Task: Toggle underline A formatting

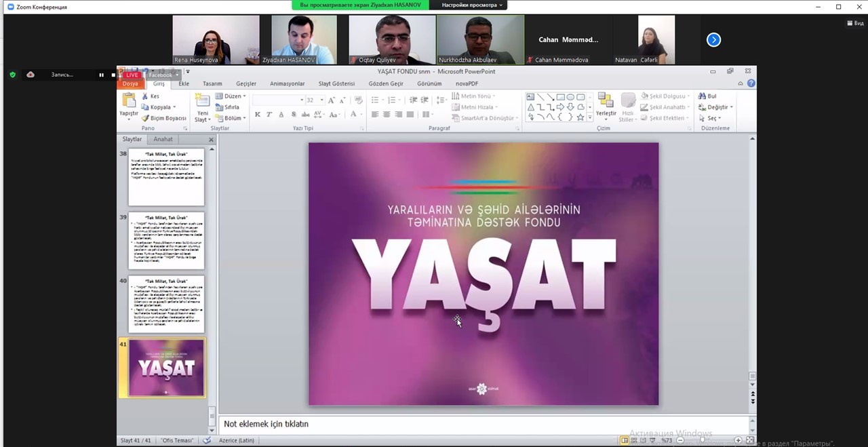Action: [281, 115]
